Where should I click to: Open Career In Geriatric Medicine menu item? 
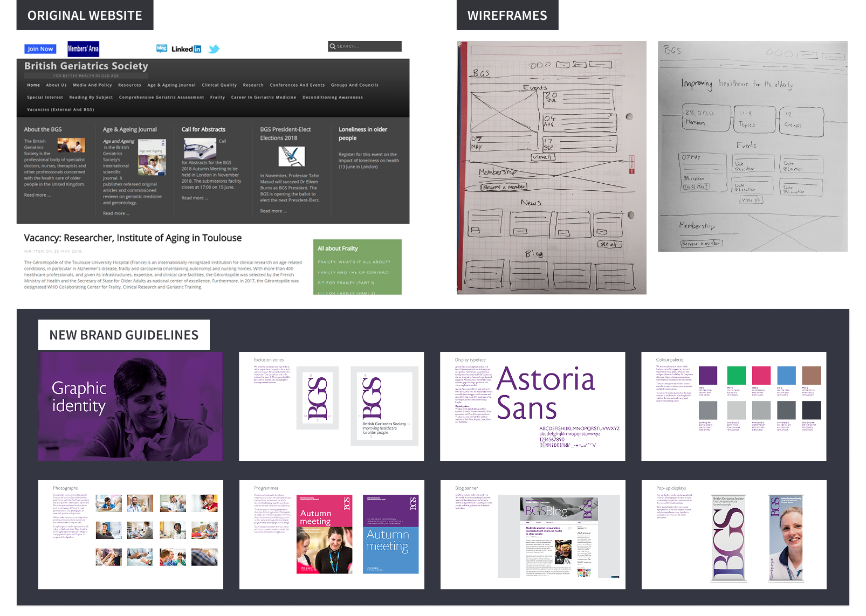click(263, 98)
